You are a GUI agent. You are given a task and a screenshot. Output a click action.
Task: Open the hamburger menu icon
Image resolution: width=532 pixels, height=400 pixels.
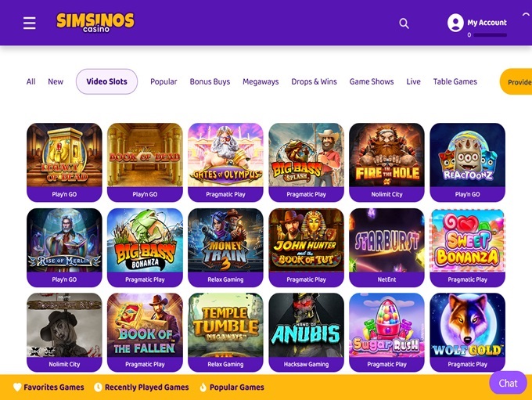pyautogui.click(x=30, y=23)
